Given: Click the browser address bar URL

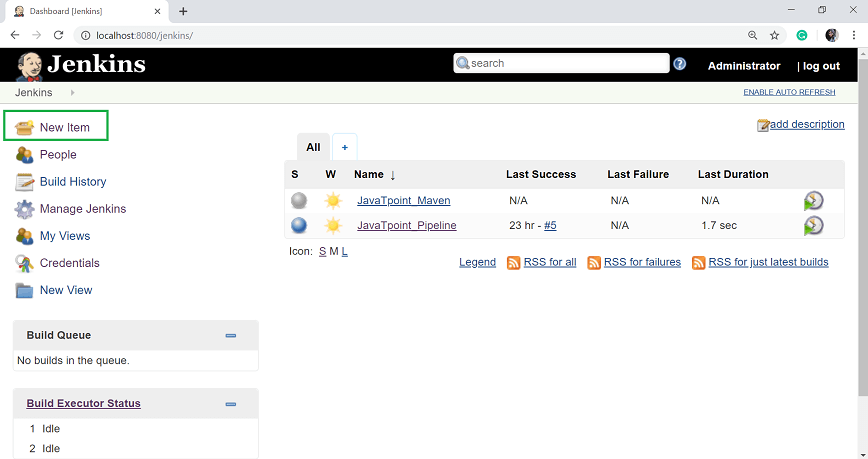Looking at the screenshot, I should point(144,35).
